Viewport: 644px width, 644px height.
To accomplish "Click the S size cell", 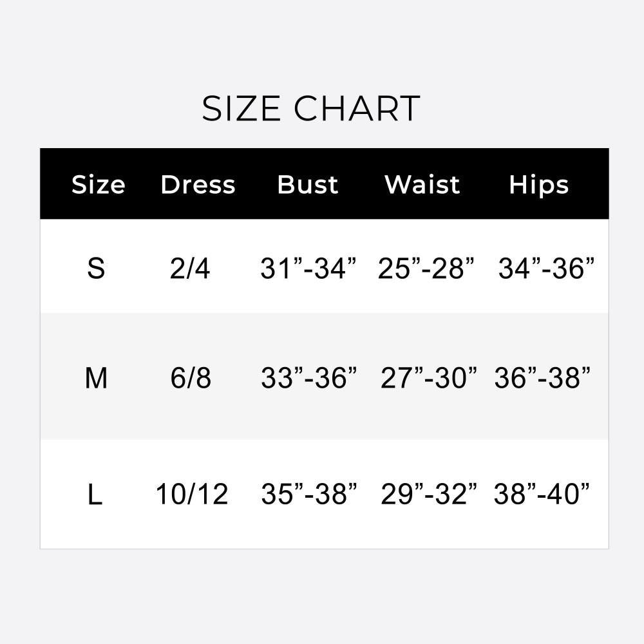I will 96,269.
